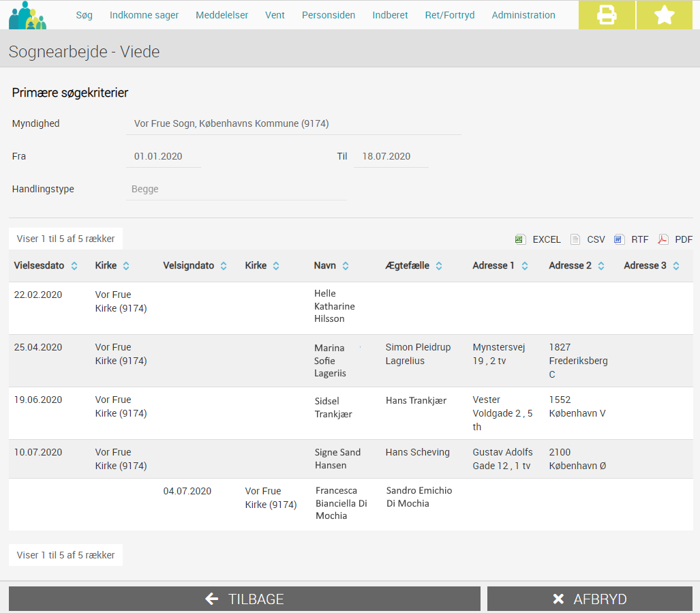Sort by Adresse 3 column arrows
This screenshot has width=700, height=613.
click(x=676, y=266)
